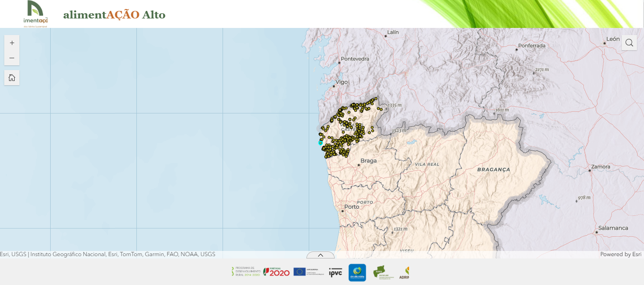This screenshot has height=285, width=644.
Task: Zoom in on the map
Action: tap(12, 43)
